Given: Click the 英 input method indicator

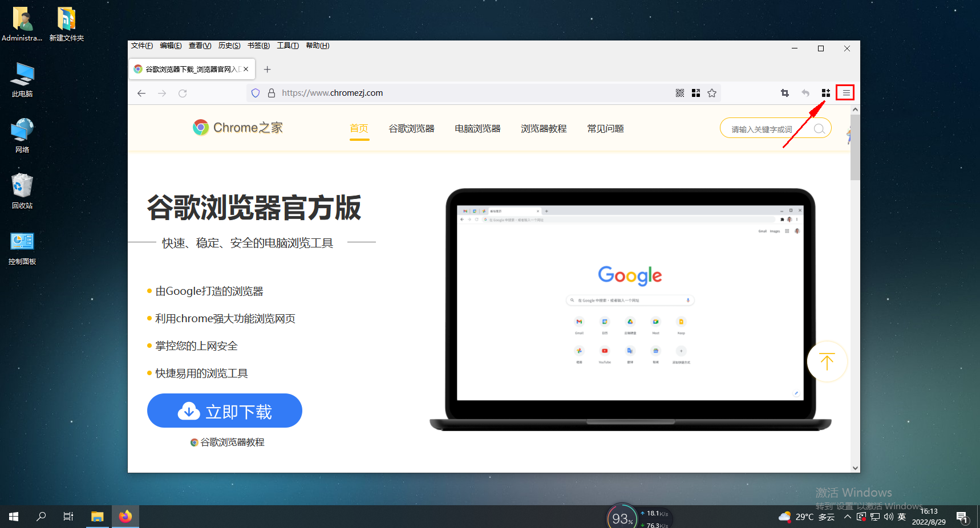Looking at the screenshot, I should [x=902, y=517].
